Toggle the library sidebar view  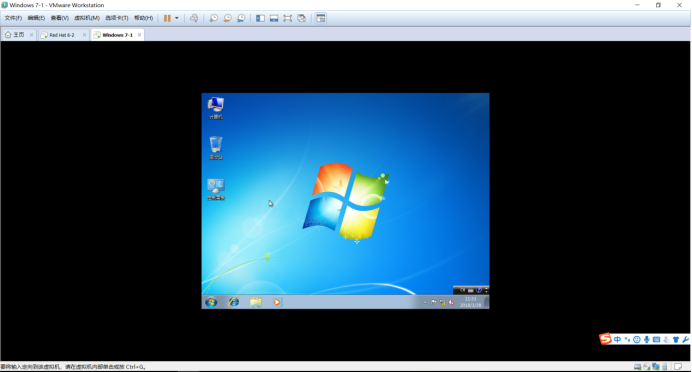pyautogui.click(x=260, y=18)
